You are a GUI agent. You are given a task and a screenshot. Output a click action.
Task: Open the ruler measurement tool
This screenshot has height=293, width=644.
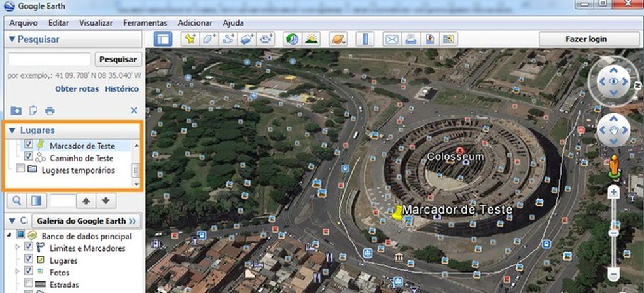coord(365,39)
